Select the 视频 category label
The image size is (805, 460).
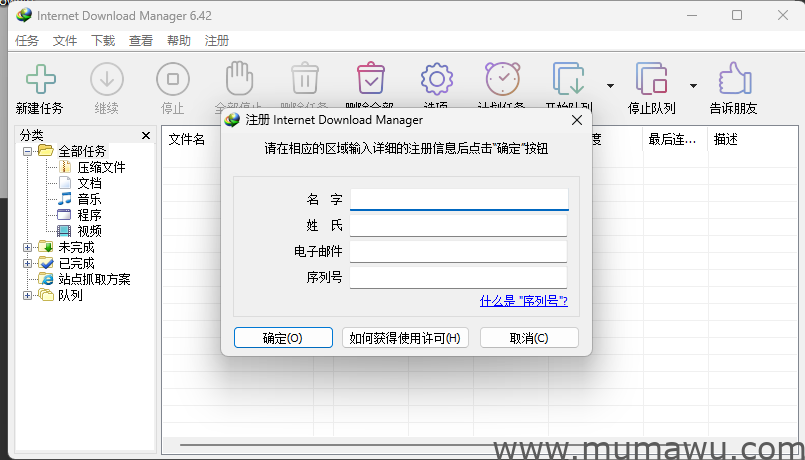(89, 231)
